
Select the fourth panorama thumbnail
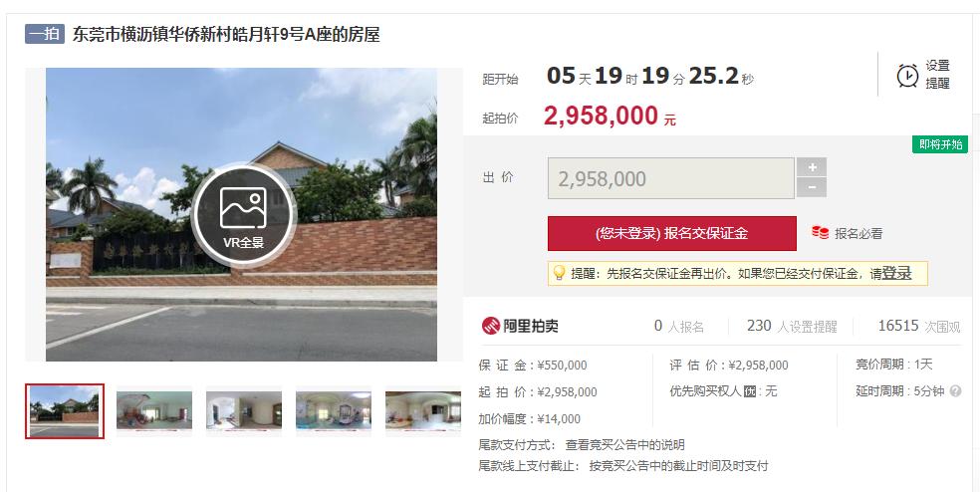[x=333, y=410]
